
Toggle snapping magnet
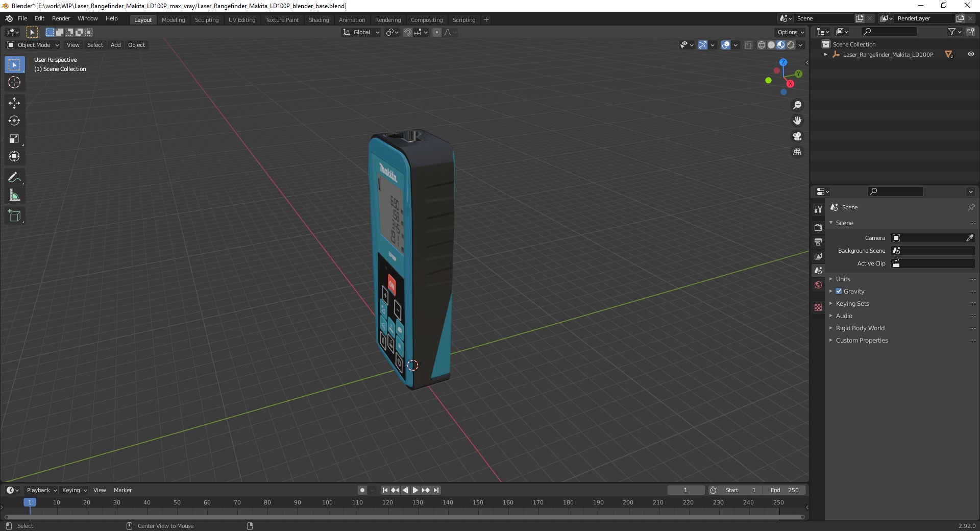tap(407, 32)
